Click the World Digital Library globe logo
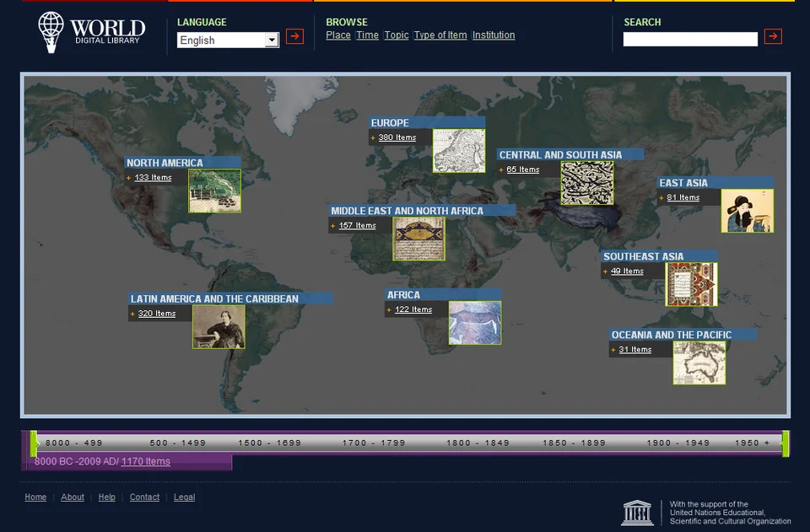 52,32
